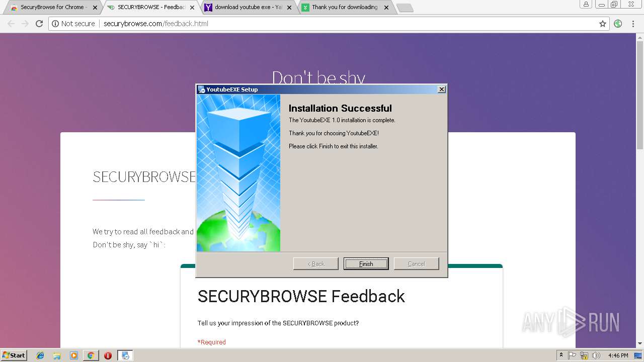Click the Action Center flag icon

coord(572,355)
